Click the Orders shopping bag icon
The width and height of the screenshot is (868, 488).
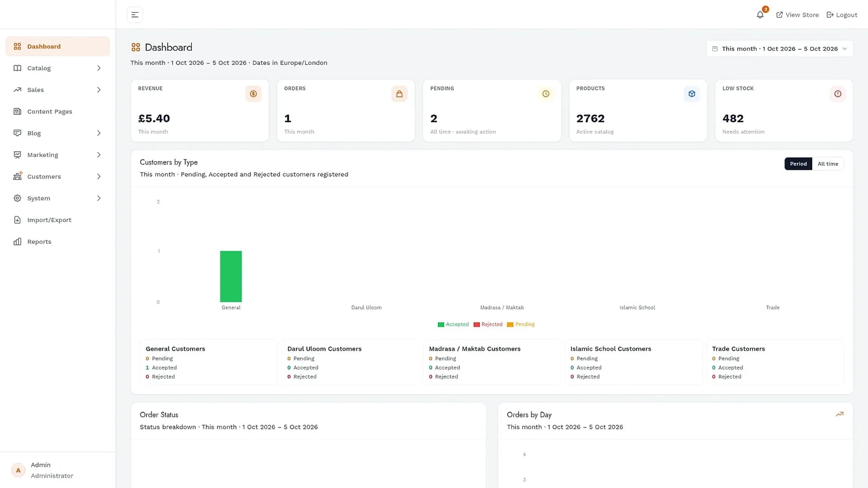[x=399, y=94]
